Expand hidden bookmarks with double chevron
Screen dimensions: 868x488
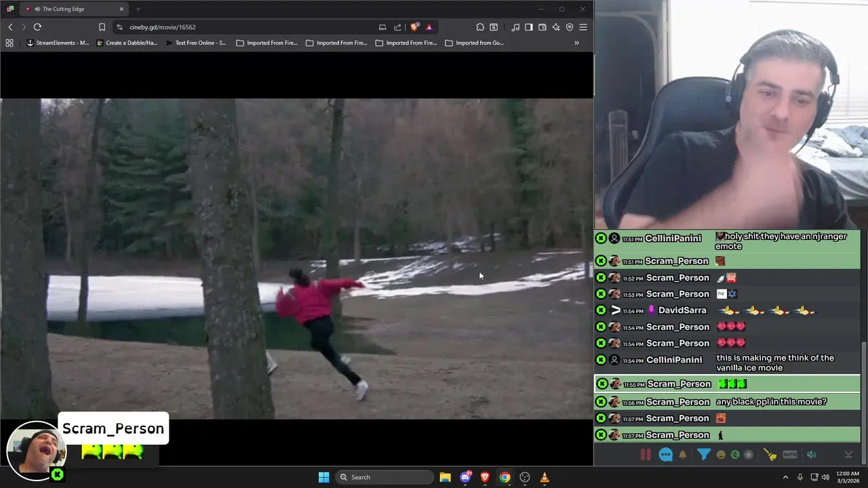click(x=576, y=43)
